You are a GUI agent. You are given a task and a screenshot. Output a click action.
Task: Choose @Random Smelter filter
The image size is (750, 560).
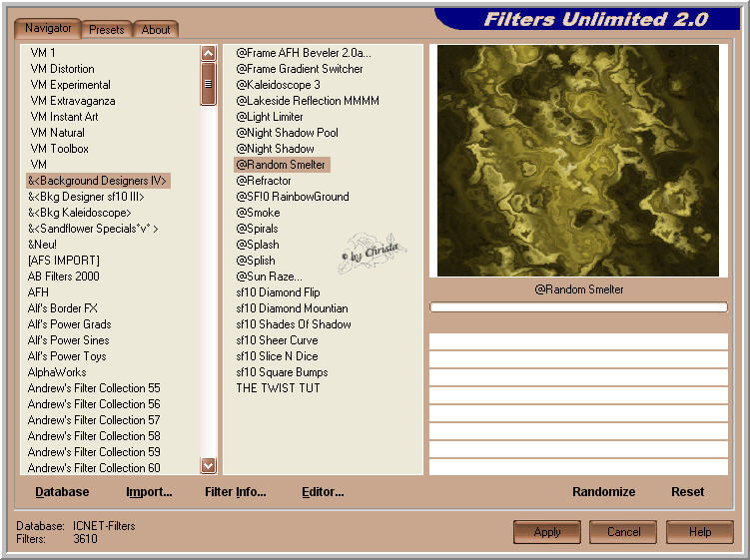coord(282,165)
